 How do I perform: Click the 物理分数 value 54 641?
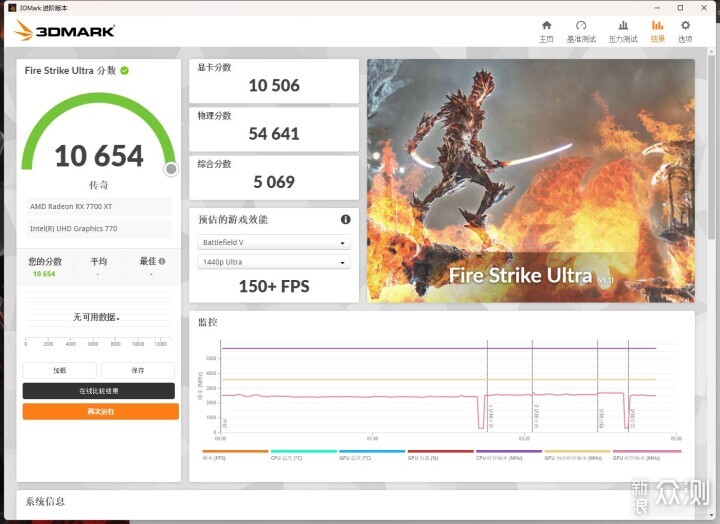click(274, 134)
